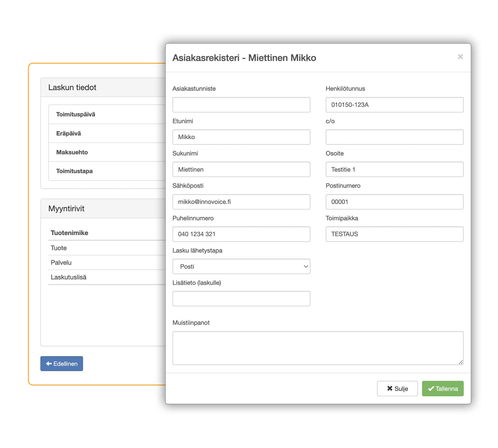
Task: Select the Eräpäivä row in Laskun tiedot
Action: pyautogui.click(x=107, y=133)
